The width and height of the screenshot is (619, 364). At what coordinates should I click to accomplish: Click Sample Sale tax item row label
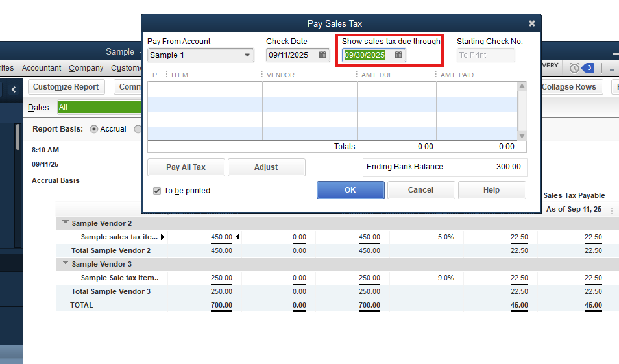click(x=119, y=278)
